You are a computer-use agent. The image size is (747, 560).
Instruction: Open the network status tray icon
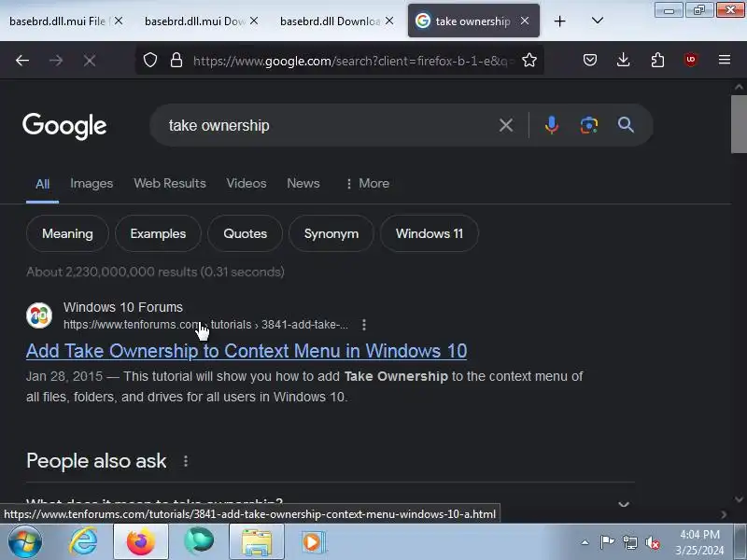pos(629,542)
